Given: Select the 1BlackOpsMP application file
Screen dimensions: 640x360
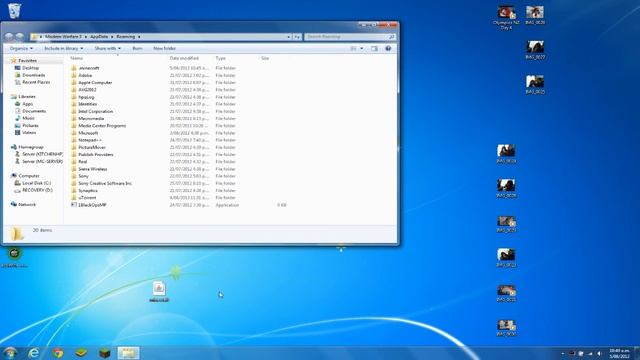Looking at the screenshot, I should point(92,205).
